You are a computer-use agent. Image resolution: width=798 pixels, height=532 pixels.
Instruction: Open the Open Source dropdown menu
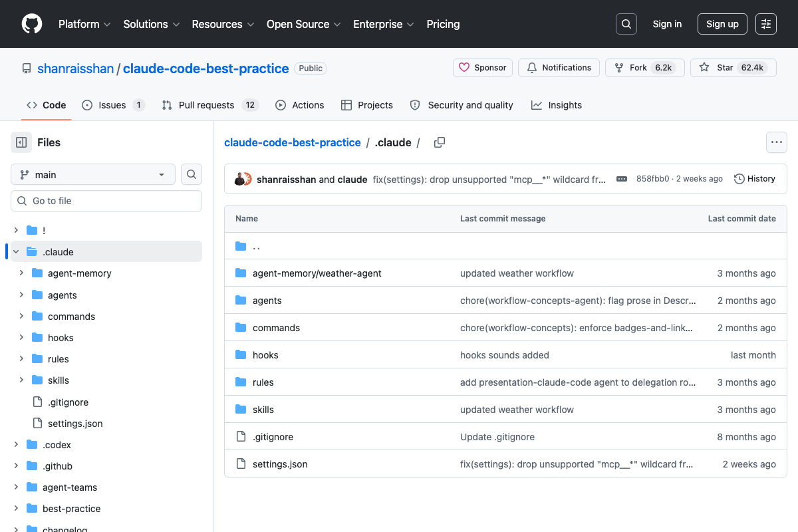click(x=303, y=24)
